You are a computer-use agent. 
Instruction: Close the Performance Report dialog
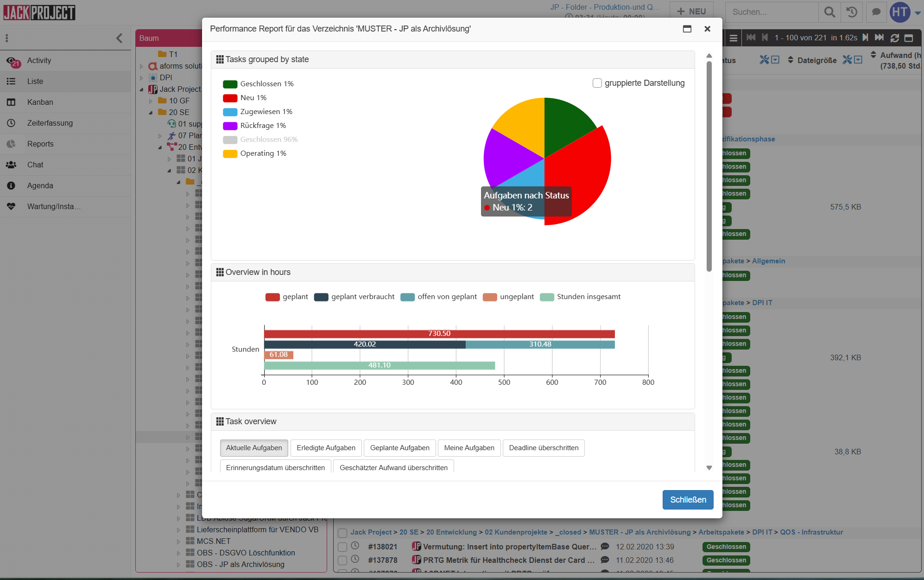(707, 29)
